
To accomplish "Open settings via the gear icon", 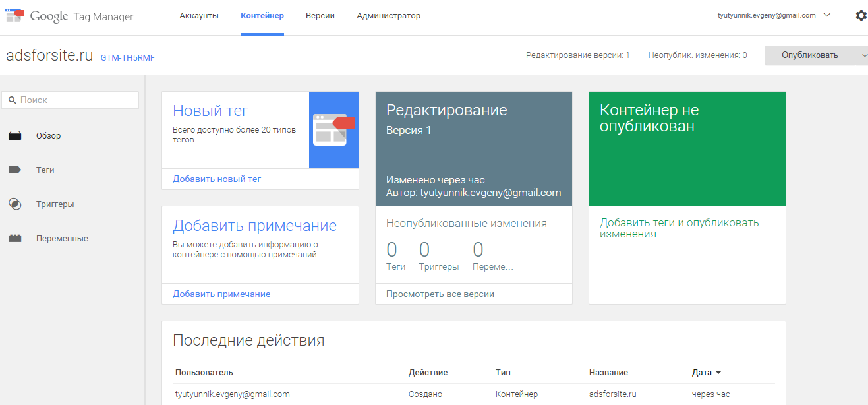I will tap(861, 15).
